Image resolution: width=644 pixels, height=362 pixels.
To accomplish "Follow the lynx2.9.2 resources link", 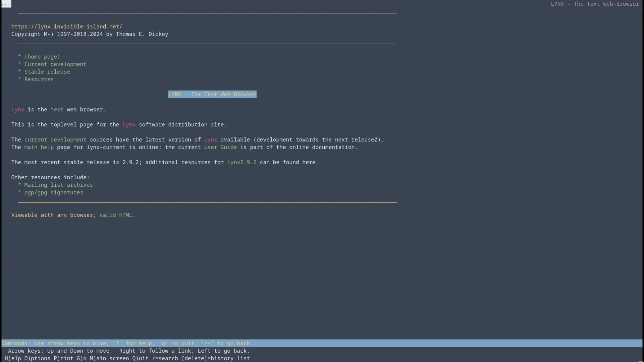I will point(241,162).
